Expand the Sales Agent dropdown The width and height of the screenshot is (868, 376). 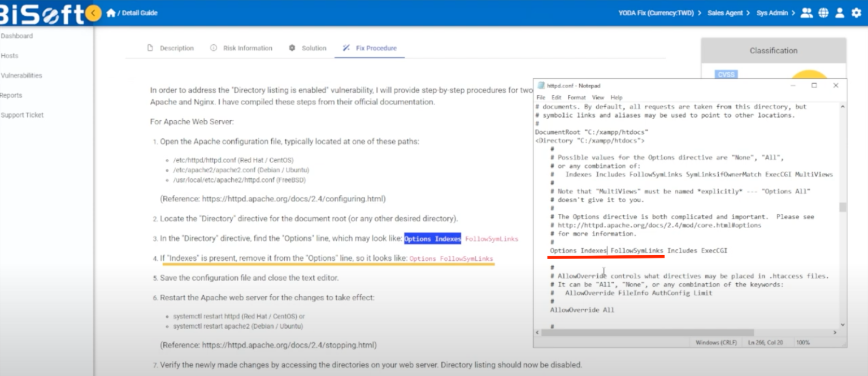728,13
